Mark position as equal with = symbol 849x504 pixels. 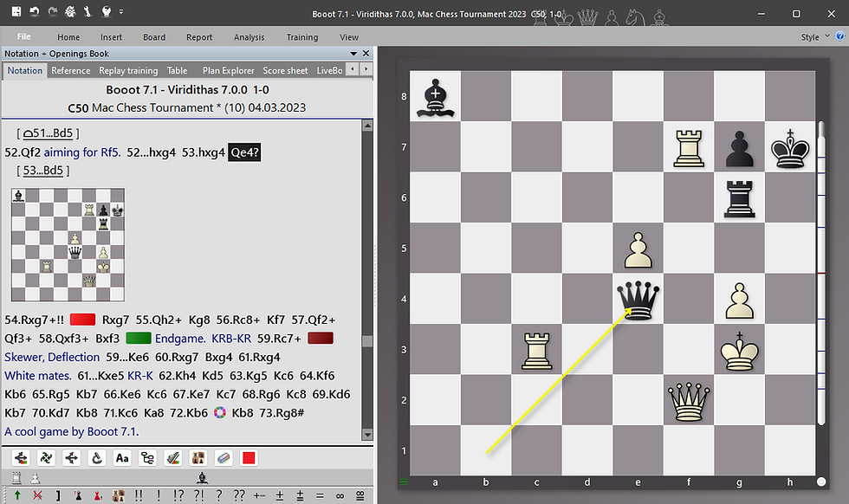coord(320,495)
